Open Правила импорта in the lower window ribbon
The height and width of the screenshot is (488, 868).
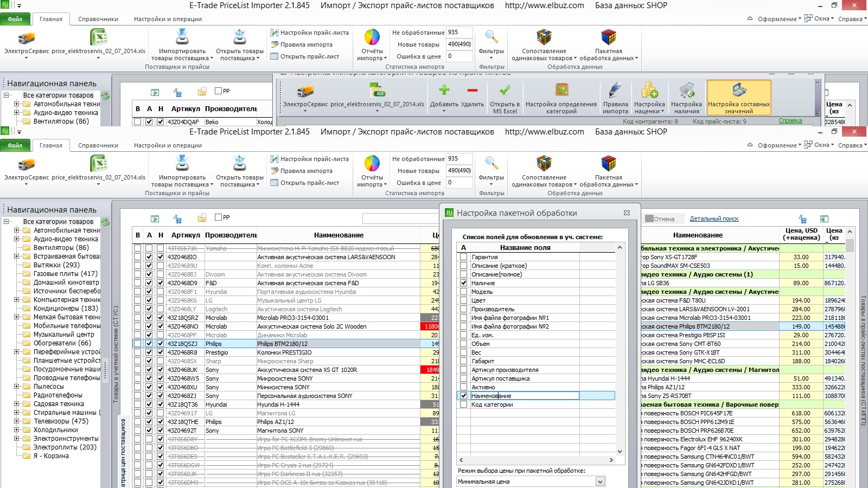(302, 171)
